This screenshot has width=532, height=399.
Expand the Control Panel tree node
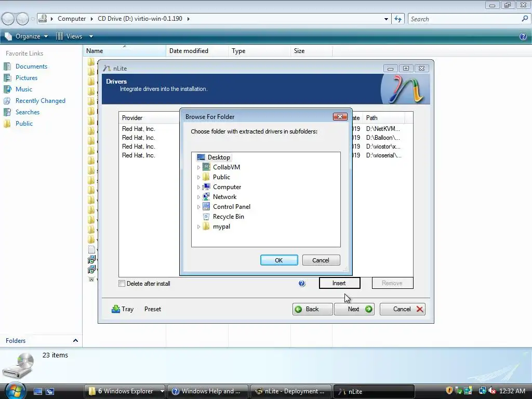click(x=199, y=207)
